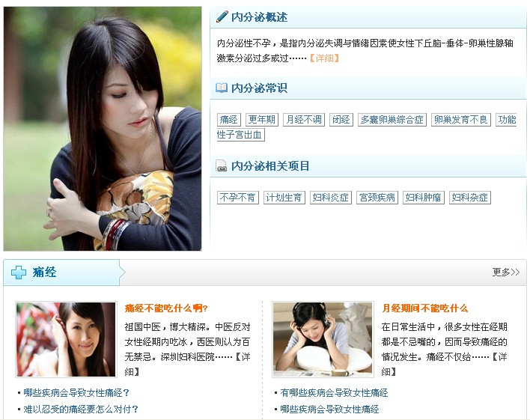The image size is (530, 420).
Task: Click the large photo of the woman hugging a pillow
Action: 103,129
